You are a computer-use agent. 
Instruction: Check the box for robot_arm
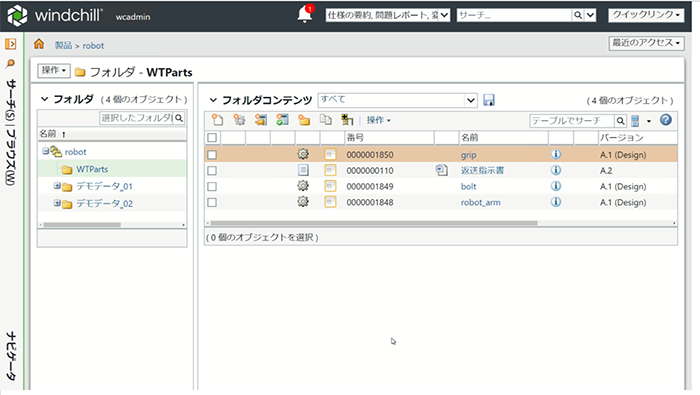(x=212, y=202)
